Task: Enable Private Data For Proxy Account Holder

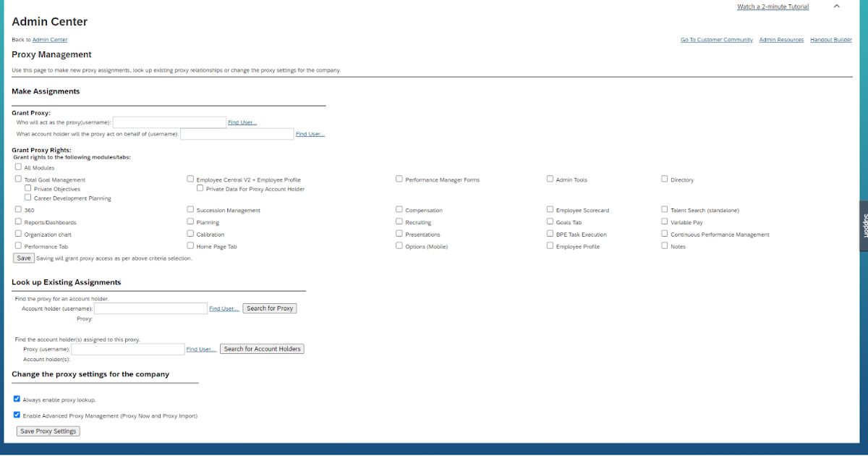Action: pos(200,187)
